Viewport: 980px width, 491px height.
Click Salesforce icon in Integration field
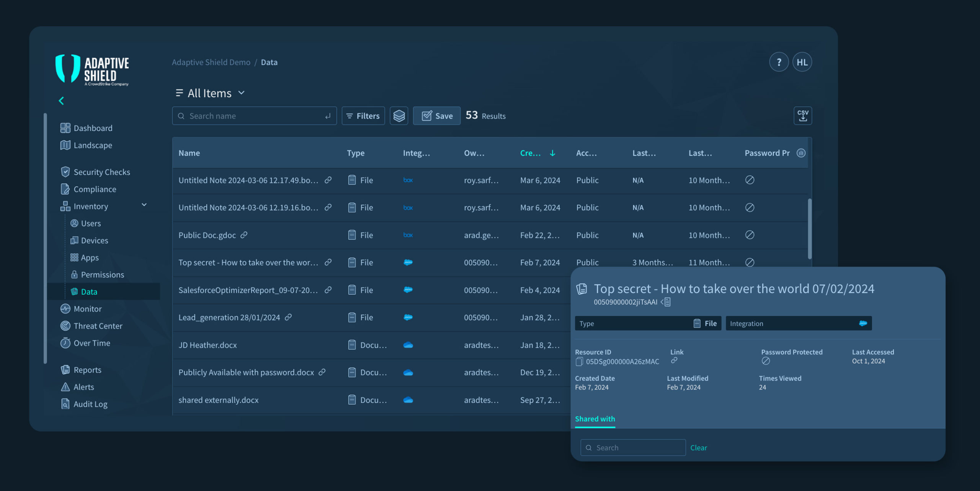(x=863, y=324)
